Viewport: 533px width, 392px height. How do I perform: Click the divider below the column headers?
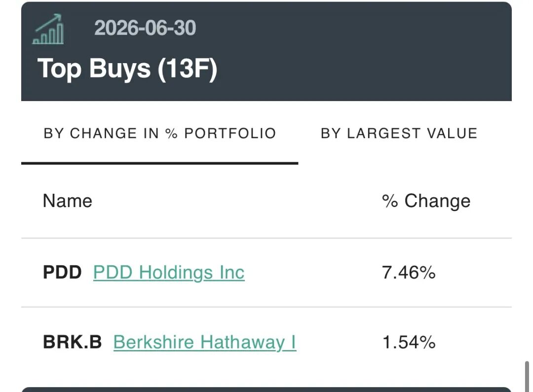(266, 239)
